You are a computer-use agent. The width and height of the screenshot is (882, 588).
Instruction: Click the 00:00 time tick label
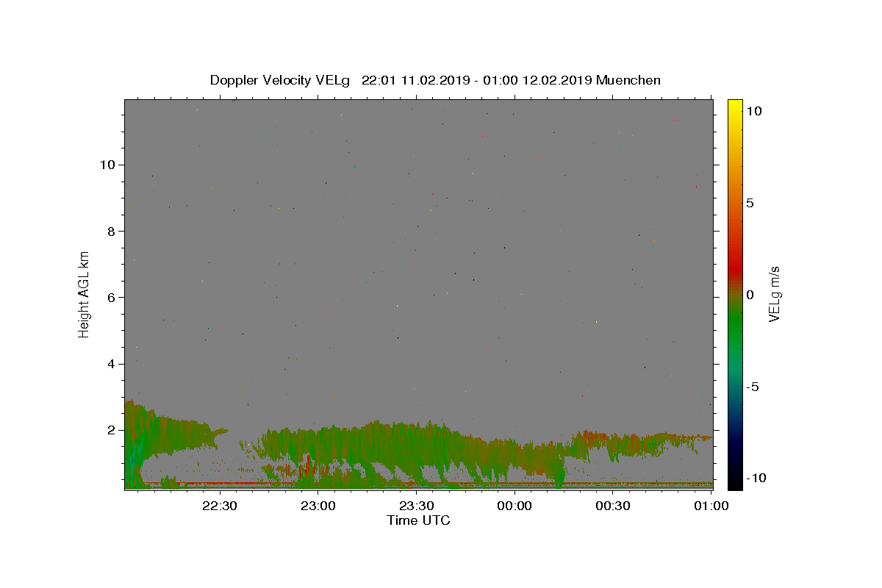(x=515, y=506)
